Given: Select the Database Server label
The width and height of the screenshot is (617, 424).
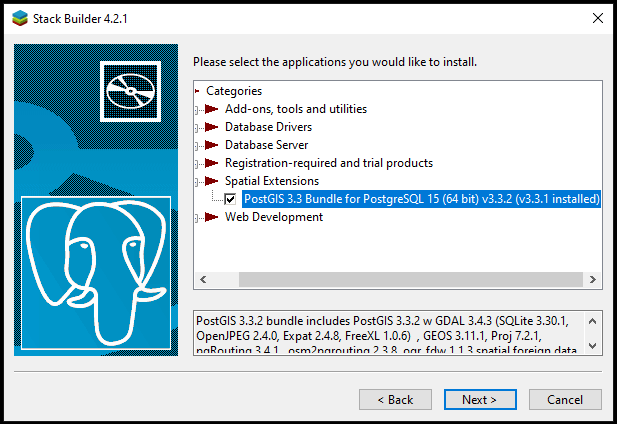Looking at the screenshot, I should point(266,145).
